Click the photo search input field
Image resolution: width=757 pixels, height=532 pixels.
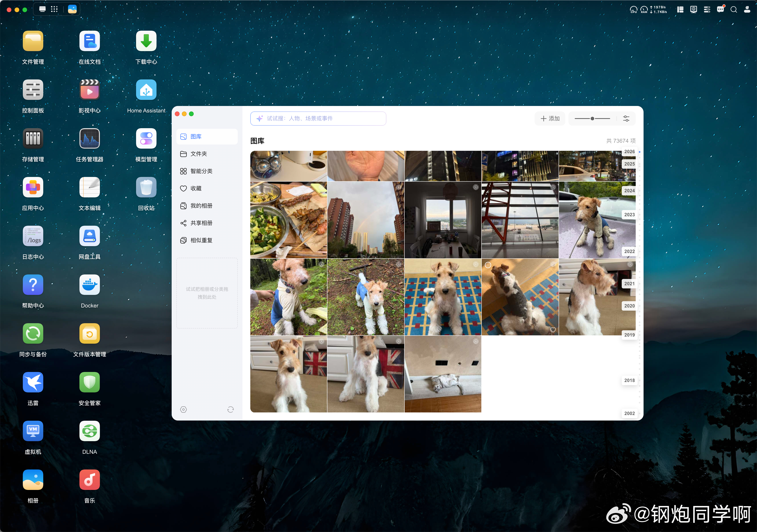[x=318, y=119]
